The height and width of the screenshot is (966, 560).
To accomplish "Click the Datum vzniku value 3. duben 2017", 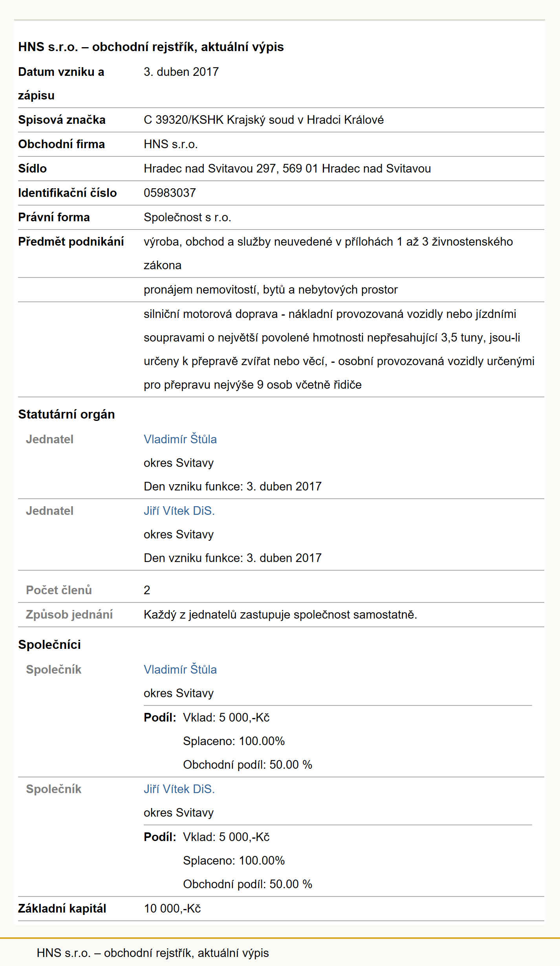I will click(181, 72).
